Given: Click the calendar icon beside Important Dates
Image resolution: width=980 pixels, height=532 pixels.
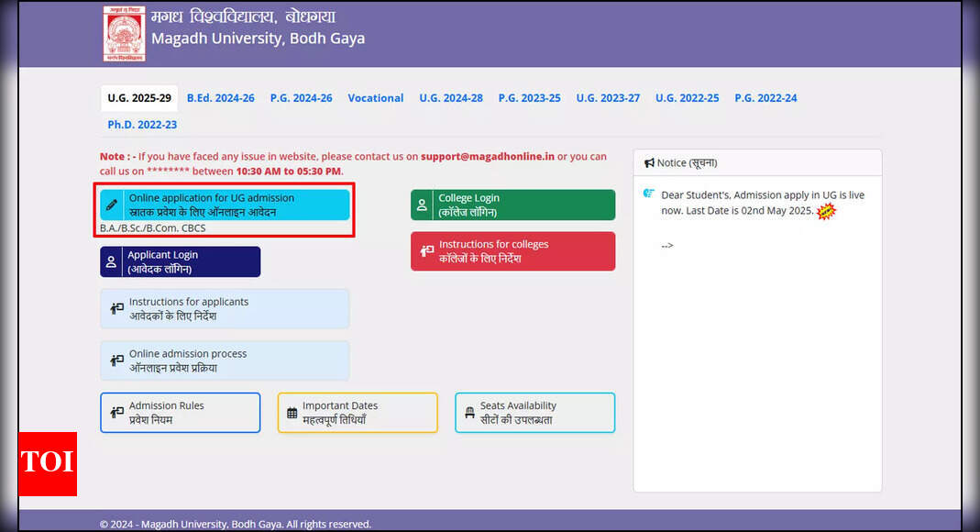Looking at the screenshot, I should point(292,413).
